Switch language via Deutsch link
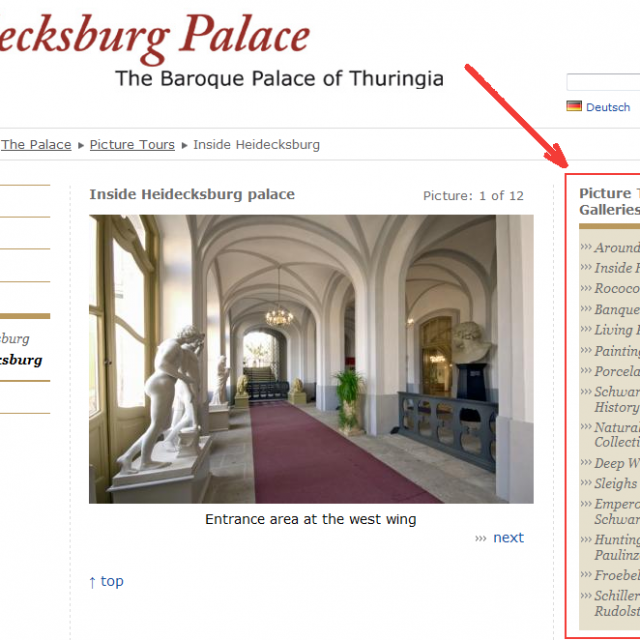This screenshot has height=640, width=640. pyautogui.click(x=608, y=107)
